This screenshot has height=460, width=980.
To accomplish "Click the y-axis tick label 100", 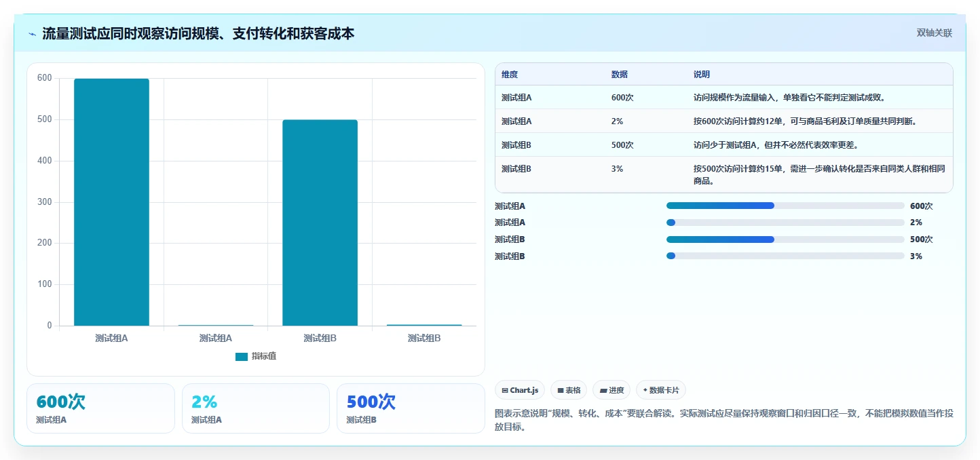I will pos(44,284).
